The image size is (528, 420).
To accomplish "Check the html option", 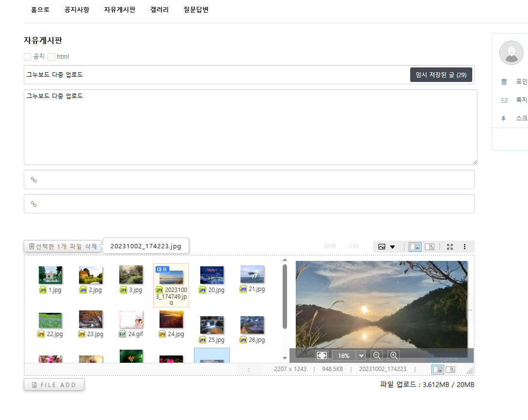I will pyautogui.click(x=51, y=57).
